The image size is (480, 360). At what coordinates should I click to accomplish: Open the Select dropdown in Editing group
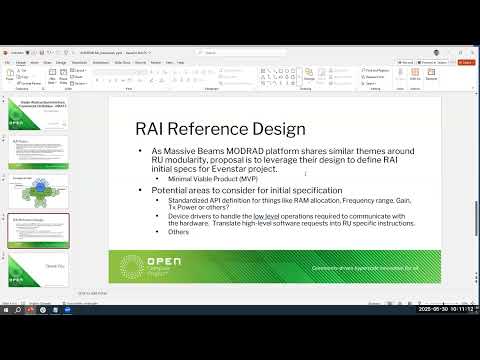tap(369, 83)
